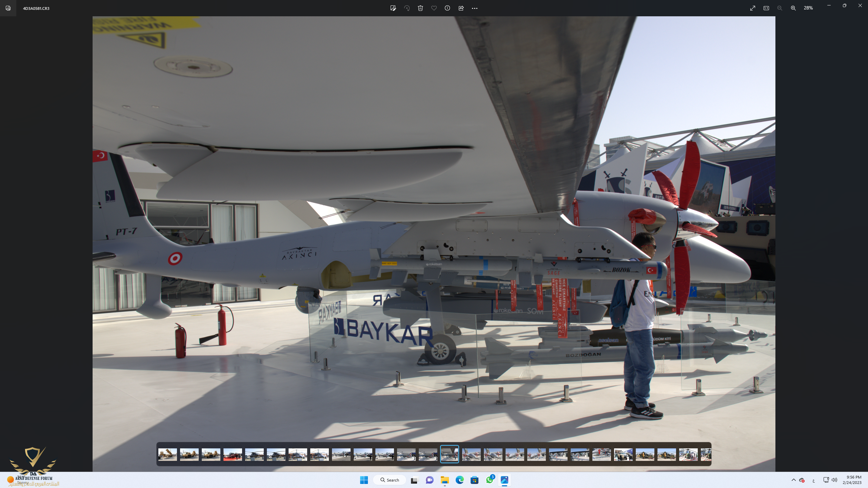Click the security alert tray icon
The height and width of the screenshot is (488, 868).
click(802, 480)
